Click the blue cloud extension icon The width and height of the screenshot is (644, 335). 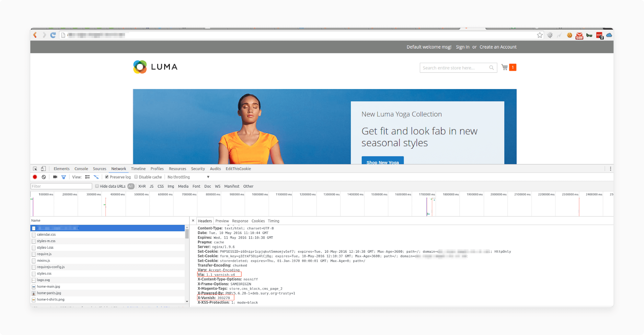point(609,35)
